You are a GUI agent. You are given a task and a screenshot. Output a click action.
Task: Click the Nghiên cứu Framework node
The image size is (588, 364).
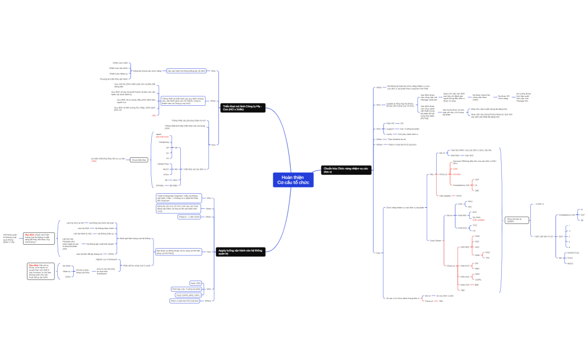[x=106, y=260]
